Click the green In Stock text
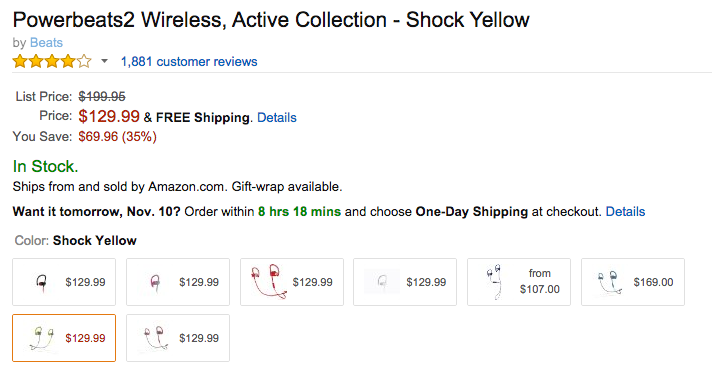Screen dimensions: 712x366 tap(45, 166)
